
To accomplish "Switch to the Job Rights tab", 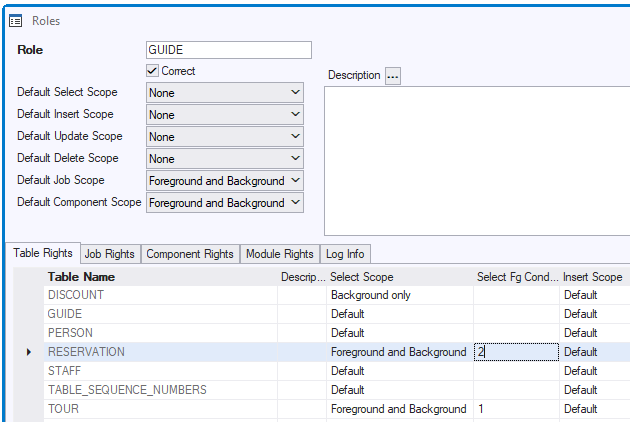I will [x=109, y=254].
